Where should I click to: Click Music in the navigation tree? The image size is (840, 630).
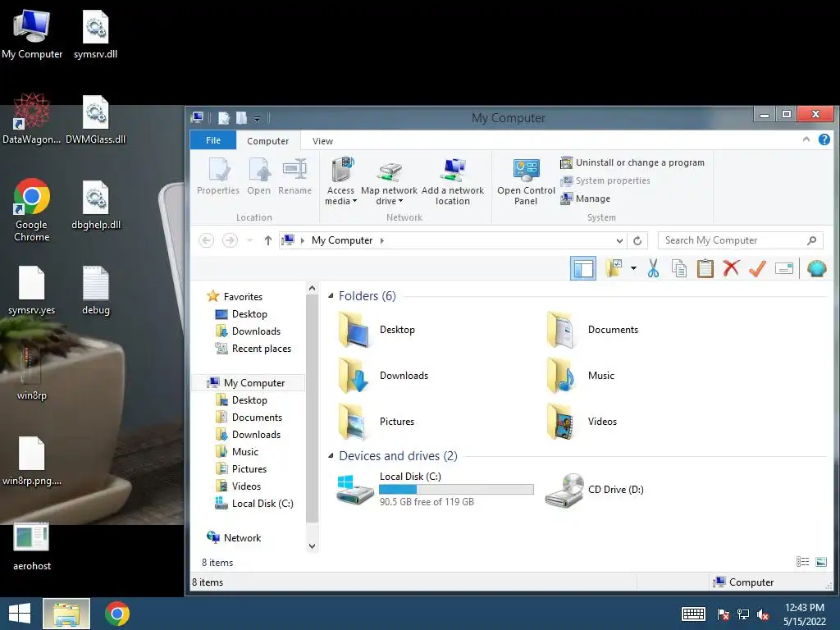(x=237, y=452)
